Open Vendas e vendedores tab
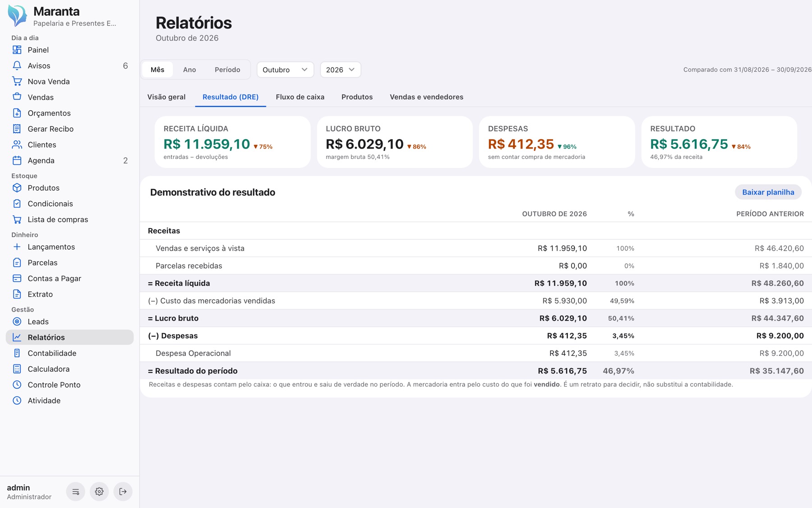Viewport: 812px width, 508px height. [426, 97]
